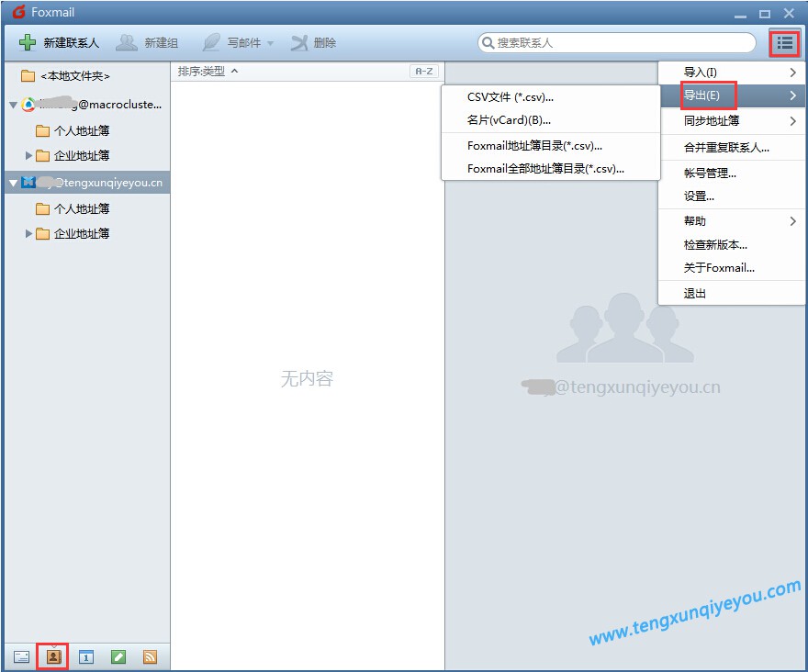The width and height of the screenshot is (808, 672).
Task: Click the 本地文件夹 folder icon
Action: [28, 76]
